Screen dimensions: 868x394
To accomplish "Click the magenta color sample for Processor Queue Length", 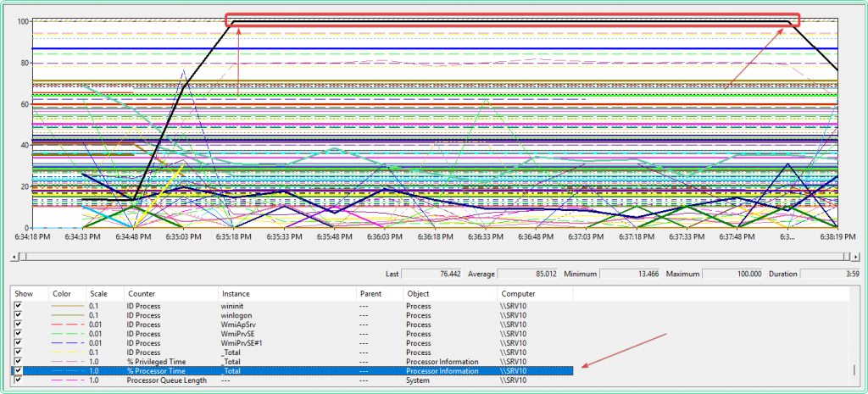I will [67, 380].
